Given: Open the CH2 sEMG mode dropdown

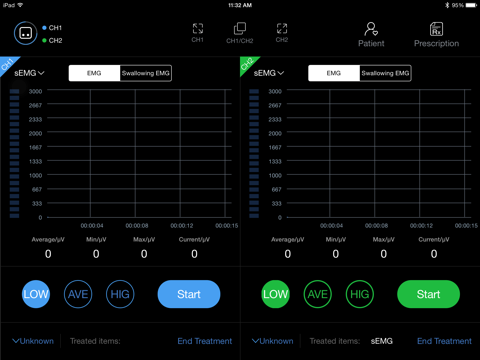Looking at the screenshot, I should point(269,73).
